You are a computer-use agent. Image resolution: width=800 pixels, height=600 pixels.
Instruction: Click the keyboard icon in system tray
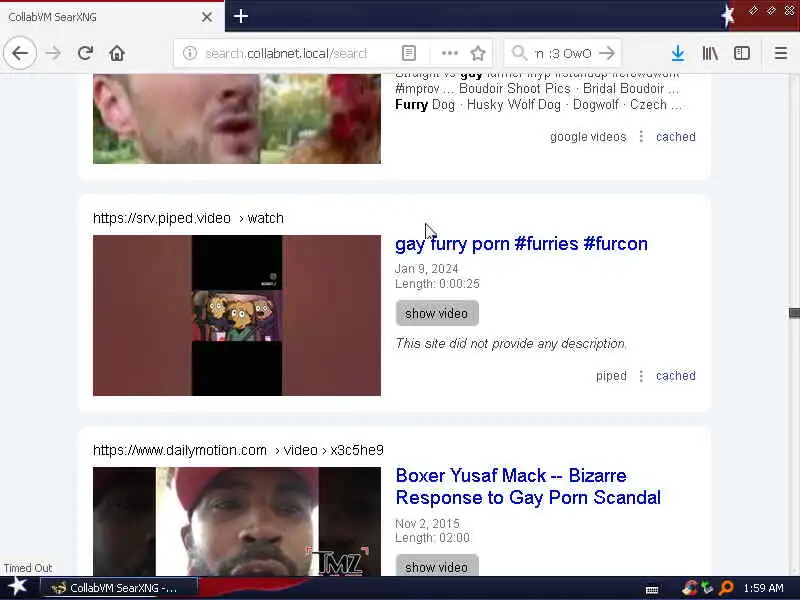(x=652, y=590)
